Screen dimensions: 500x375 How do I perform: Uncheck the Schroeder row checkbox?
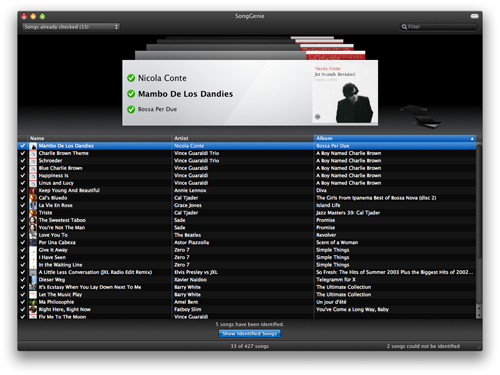(23, 161)
